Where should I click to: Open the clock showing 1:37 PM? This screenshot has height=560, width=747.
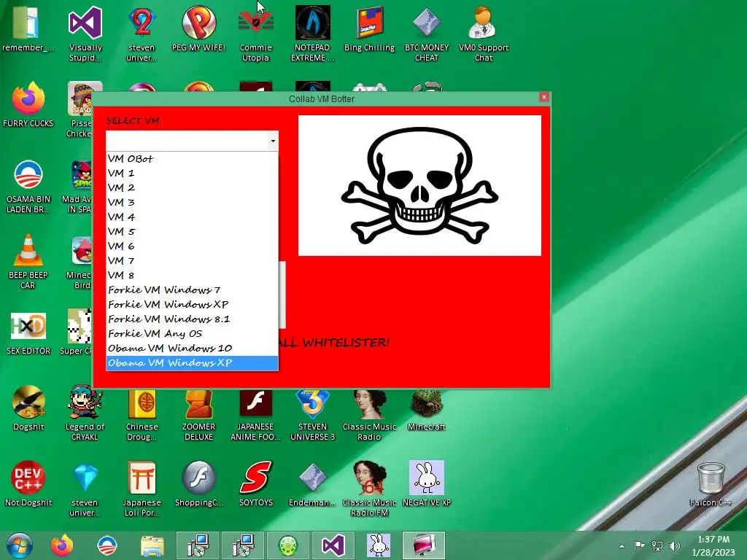click(x=713, y=545)
